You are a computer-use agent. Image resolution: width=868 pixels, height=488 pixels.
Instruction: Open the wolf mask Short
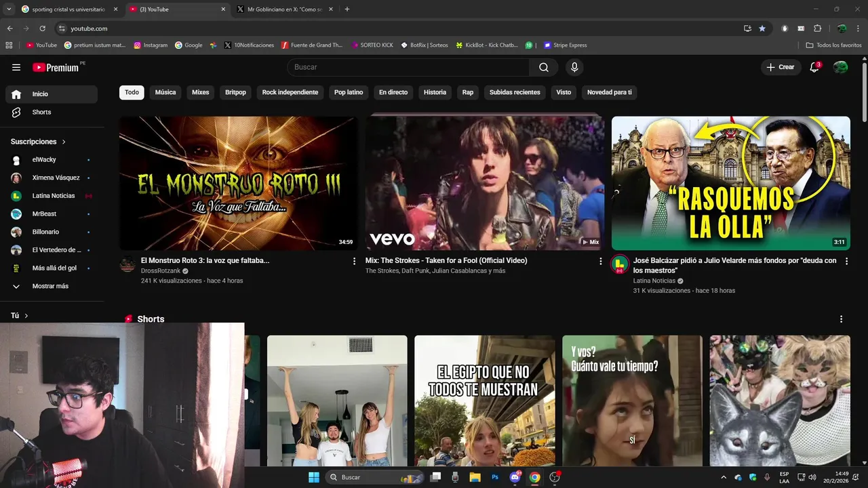coord(780,401)
